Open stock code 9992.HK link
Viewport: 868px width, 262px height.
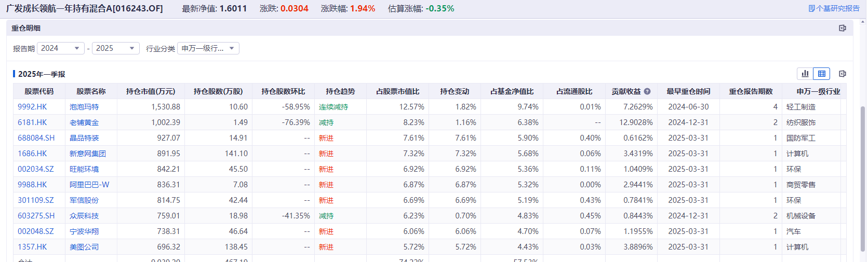pyautogui.click(x=32, y=107)
